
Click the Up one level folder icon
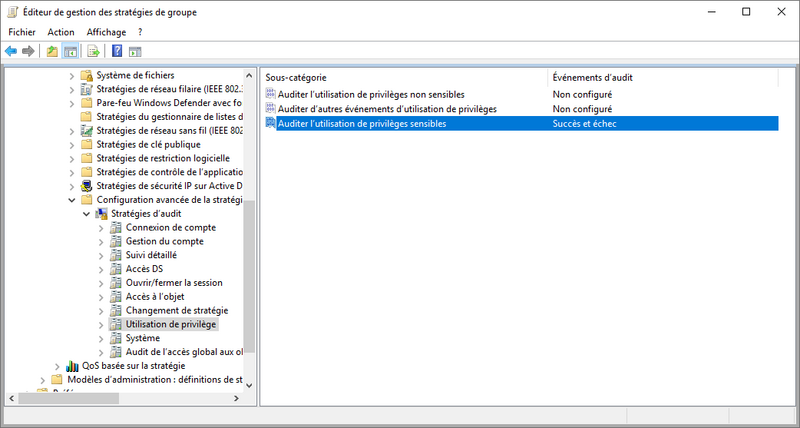coord(52,51)
